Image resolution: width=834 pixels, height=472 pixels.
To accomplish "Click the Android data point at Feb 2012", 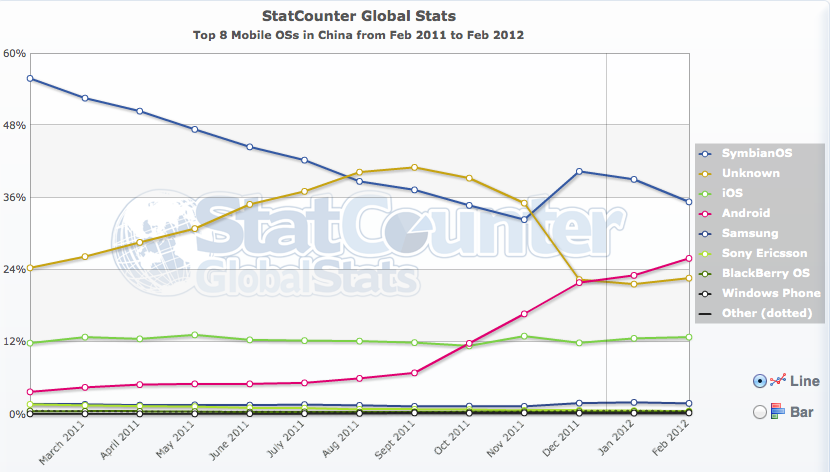I will pos(688,258).
